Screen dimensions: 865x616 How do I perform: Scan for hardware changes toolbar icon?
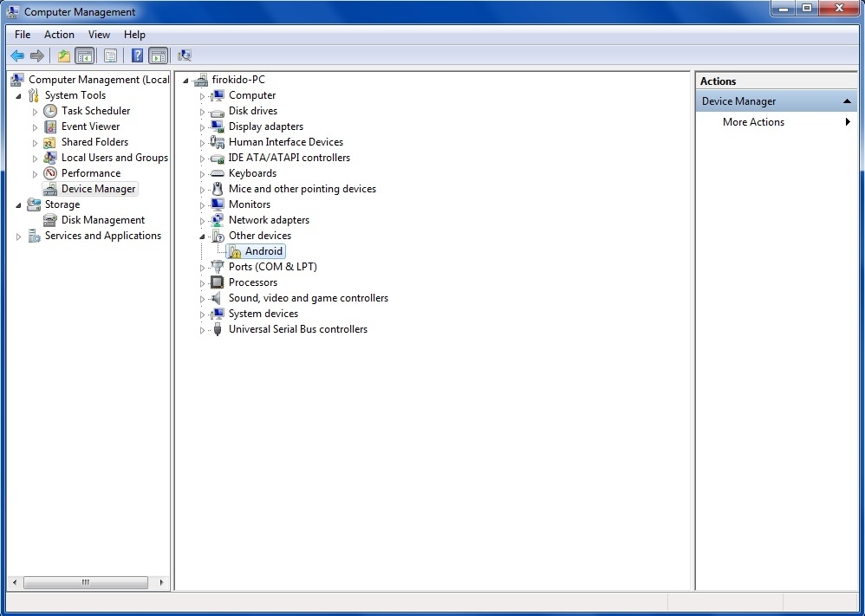point(185,55)
